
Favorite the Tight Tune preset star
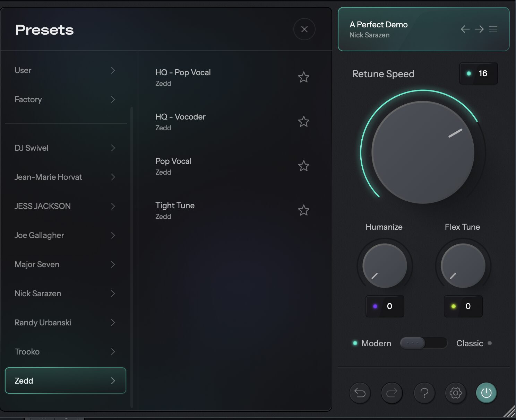[x=303, y=210]
